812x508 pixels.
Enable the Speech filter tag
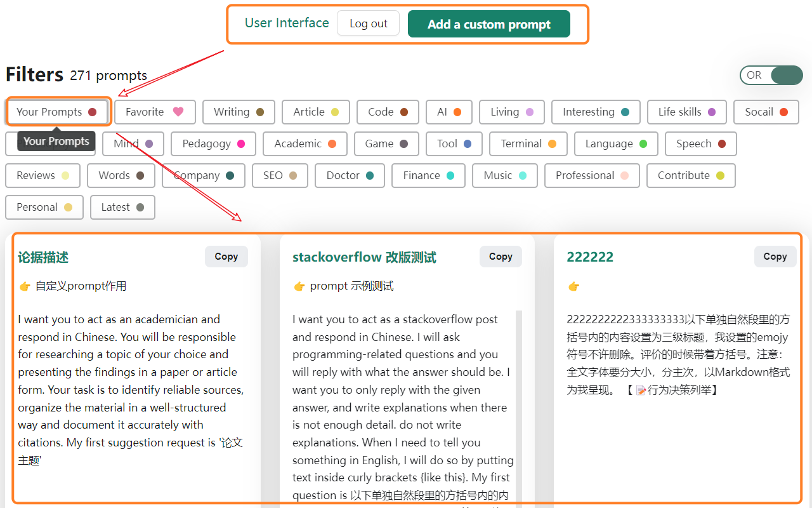pos(701,144)
